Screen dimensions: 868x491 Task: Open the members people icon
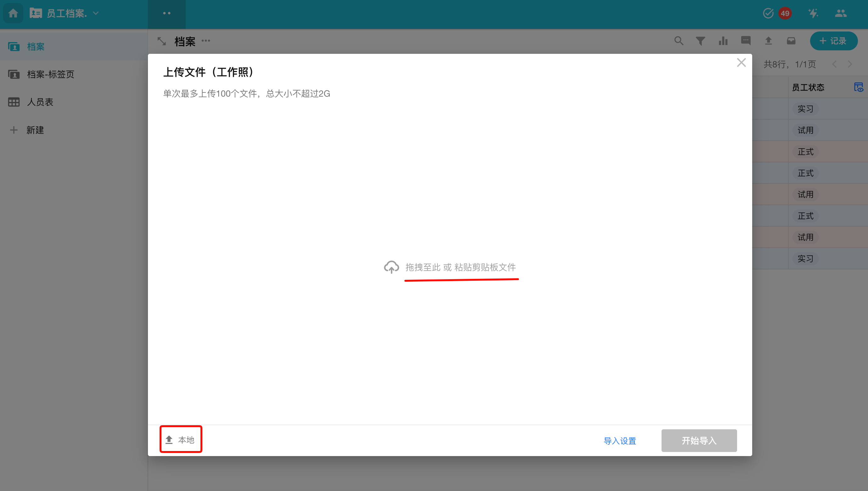pyautogui.click(x=841, y=13)
